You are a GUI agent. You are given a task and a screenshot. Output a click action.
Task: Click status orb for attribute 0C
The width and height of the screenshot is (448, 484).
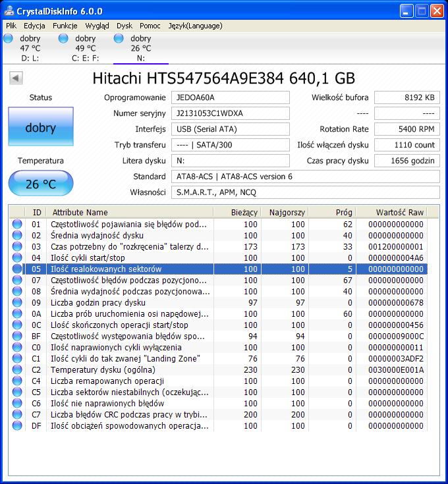17,325
